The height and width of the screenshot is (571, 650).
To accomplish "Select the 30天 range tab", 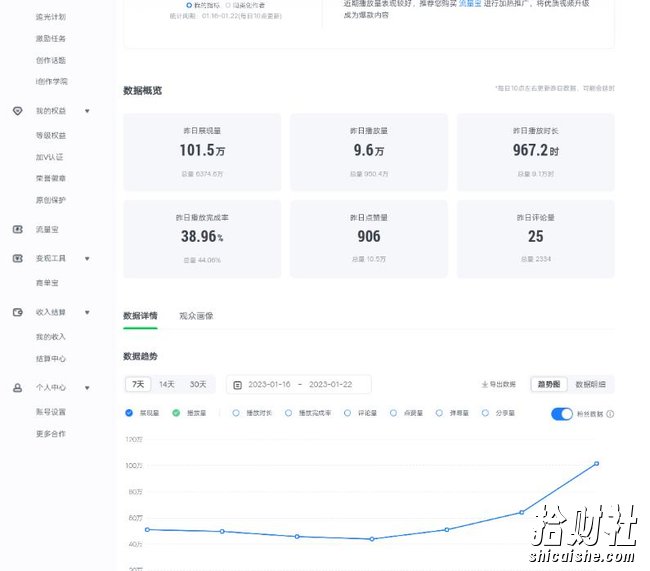I will coord(198,384).
